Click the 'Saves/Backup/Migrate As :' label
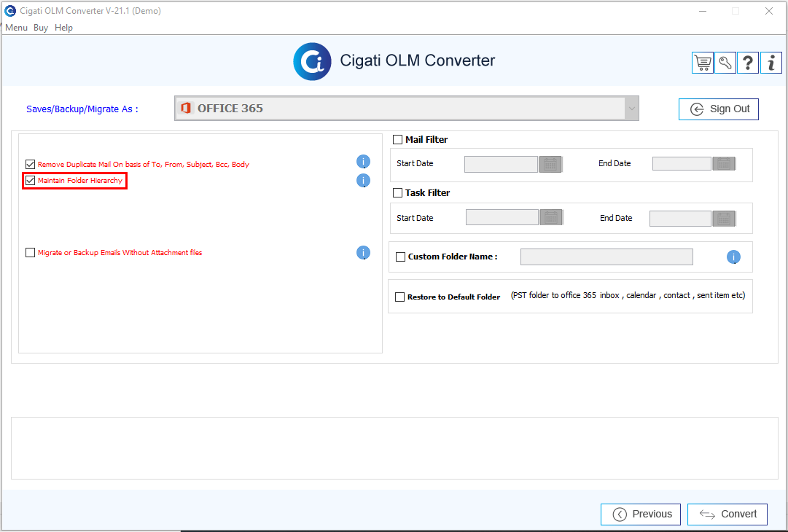This screenshot has height=532, width=788. click(82, 109)
